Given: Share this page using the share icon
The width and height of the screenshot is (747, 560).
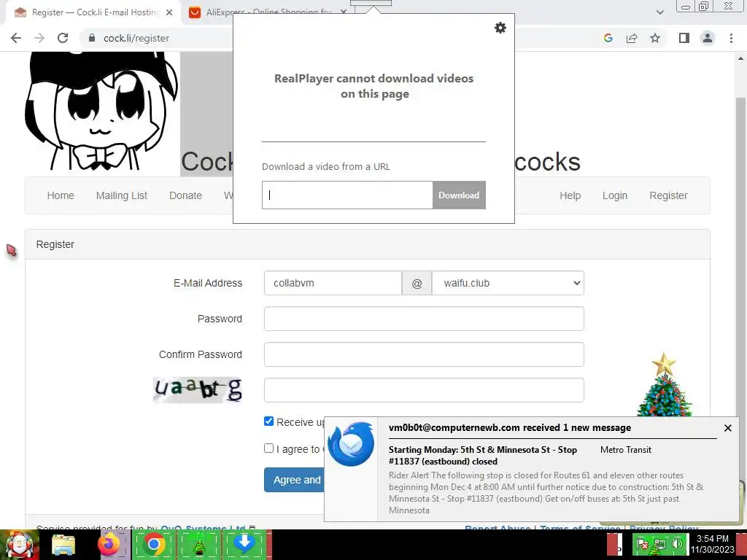Looking at the screenshot, I should coord(632,38).
